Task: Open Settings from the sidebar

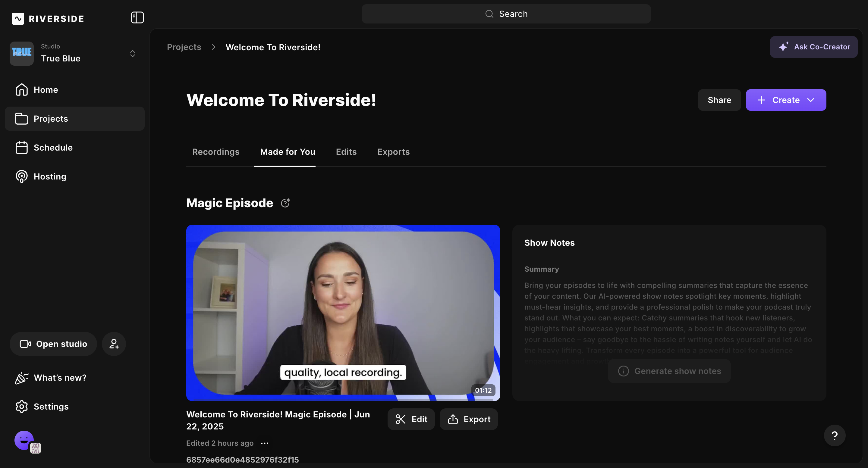Action: tap(51, 406)
